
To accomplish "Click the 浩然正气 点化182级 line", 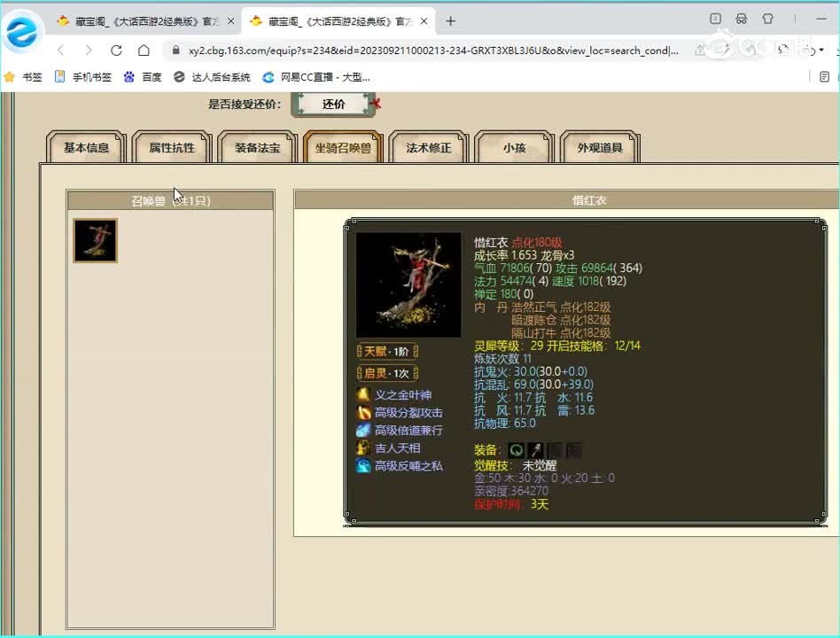I will [561, 307].
